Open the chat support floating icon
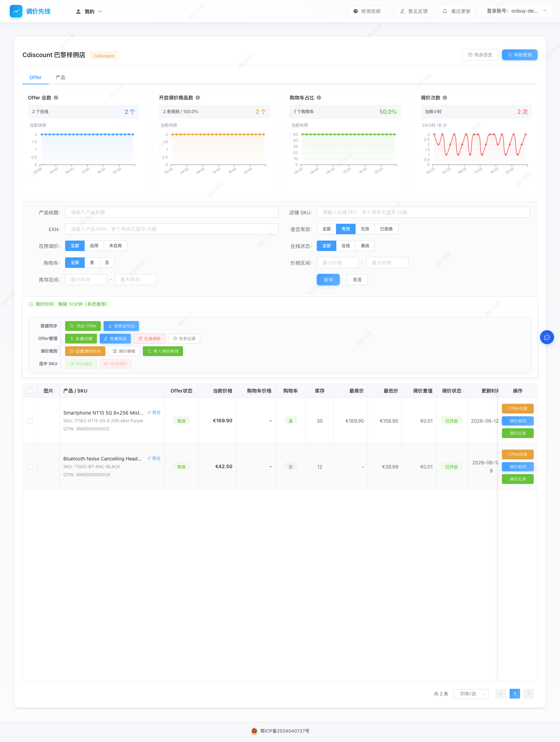The width and height of the screenshot is (560, 742). click(547, 337)
